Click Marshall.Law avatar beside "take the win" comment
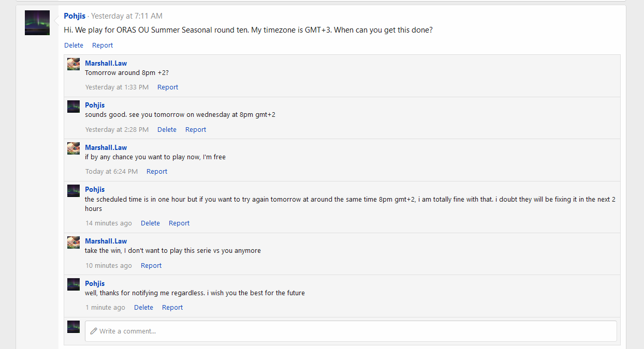 [74, 242]
